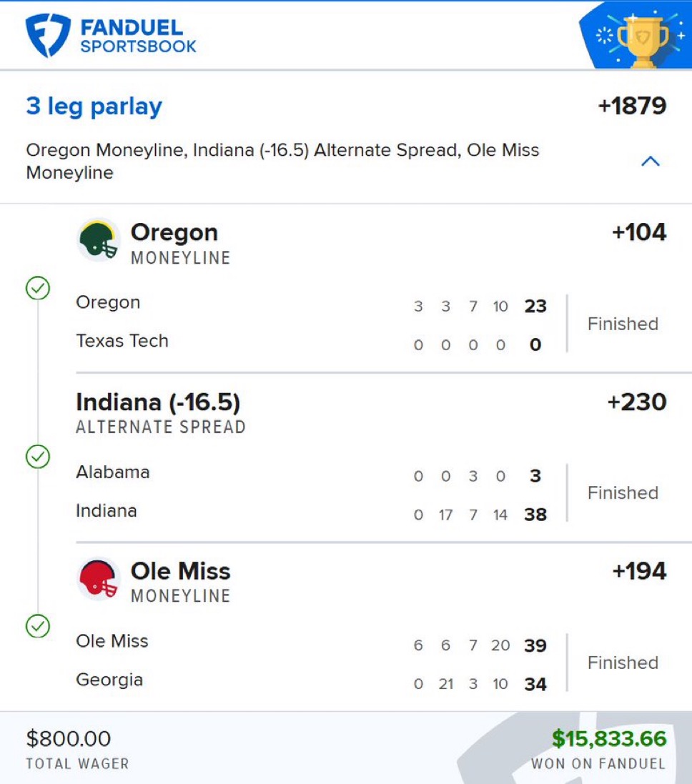Click the Ole Miss red helmet icon

pos(99,579)
